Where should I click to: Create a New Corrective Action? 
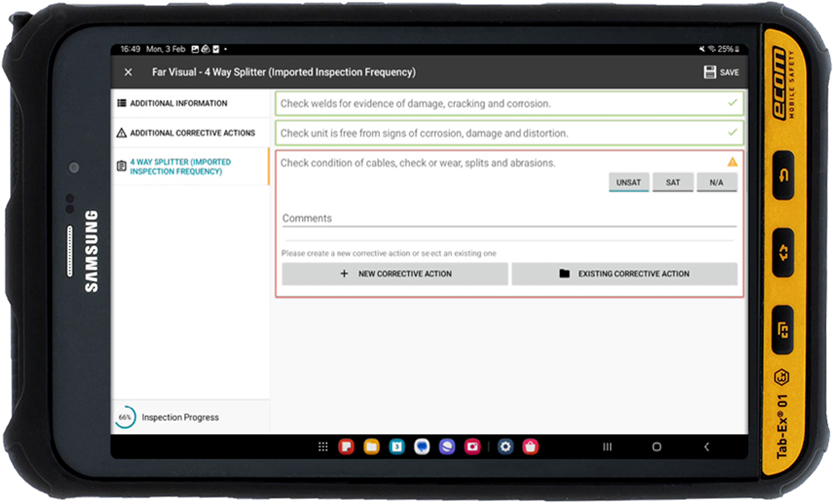click(x=395, y=274)
